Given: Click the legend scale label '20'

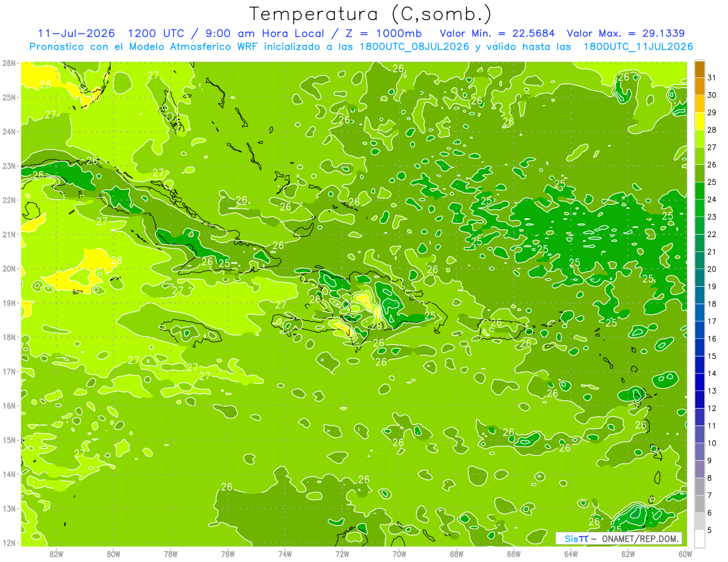Looking at the screenshot, I should (712, 269).
